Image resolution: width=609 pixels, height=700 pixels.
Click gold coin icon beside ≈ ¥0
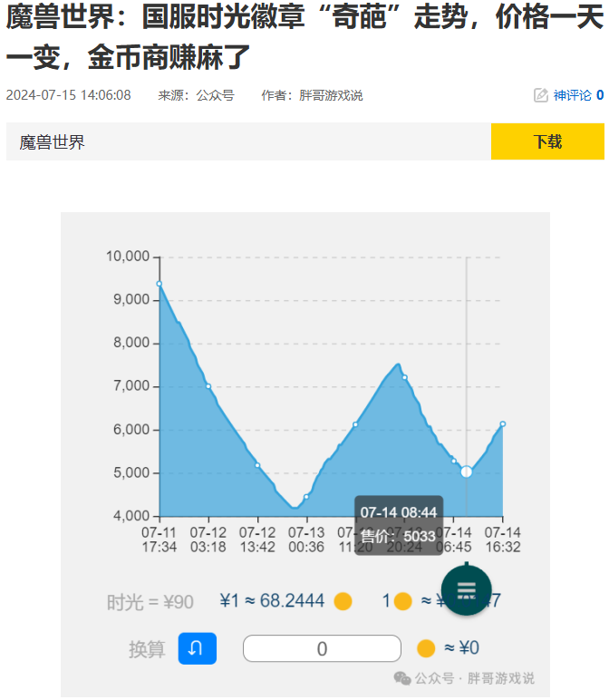click(x=426, y=648)
